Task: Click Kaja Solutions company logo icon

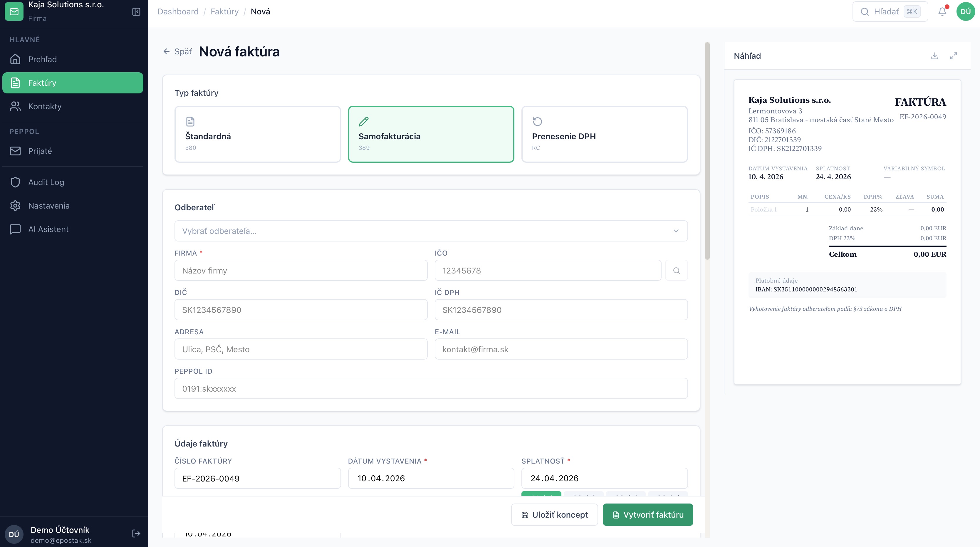Action: click(x=14, y=12)
